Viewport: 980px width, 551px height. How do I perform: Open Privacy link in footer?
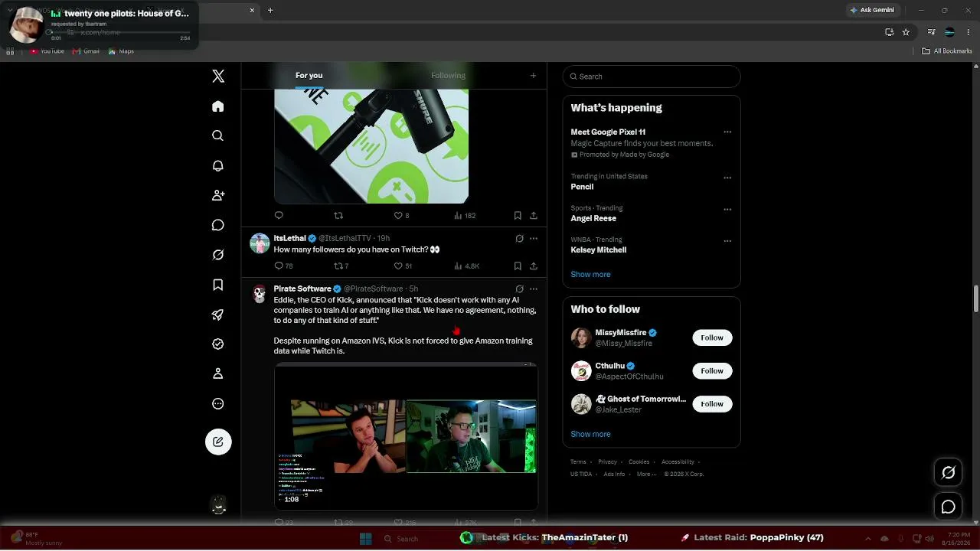tap(607, 462)
